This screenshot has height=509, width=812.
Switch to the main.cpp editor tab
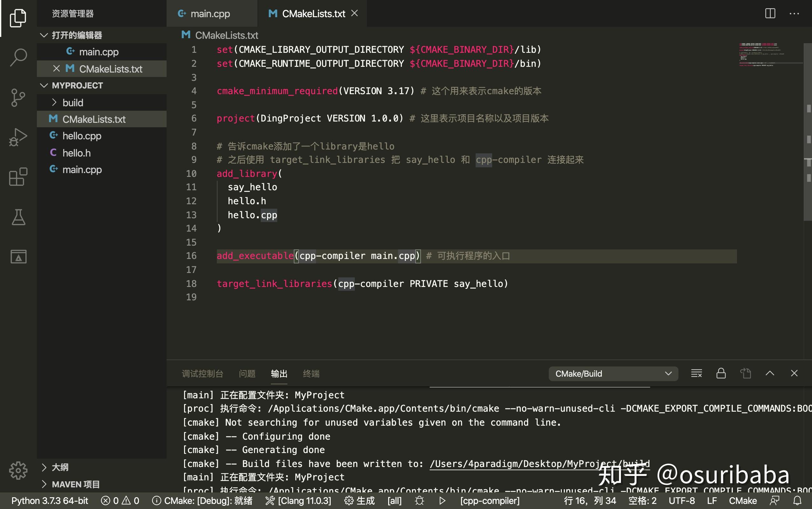click(210, 13)
